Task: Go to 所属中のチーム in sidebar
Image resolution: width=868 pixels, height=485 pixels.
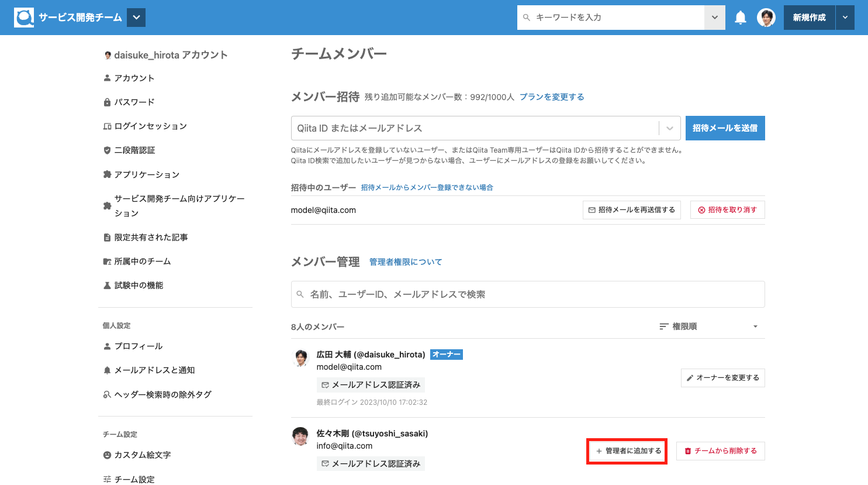Action: (x=142, y=262)
